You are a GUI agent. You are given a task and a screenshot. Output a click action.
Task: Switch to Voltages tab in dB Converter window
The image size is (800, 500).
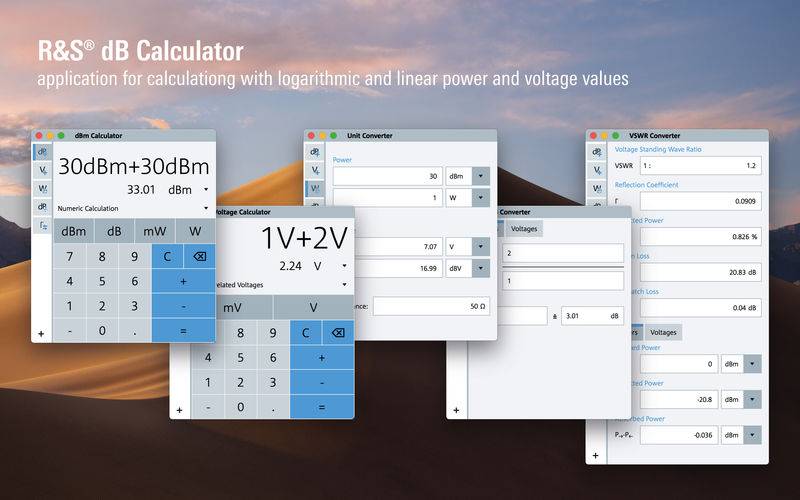pos(524,229)
